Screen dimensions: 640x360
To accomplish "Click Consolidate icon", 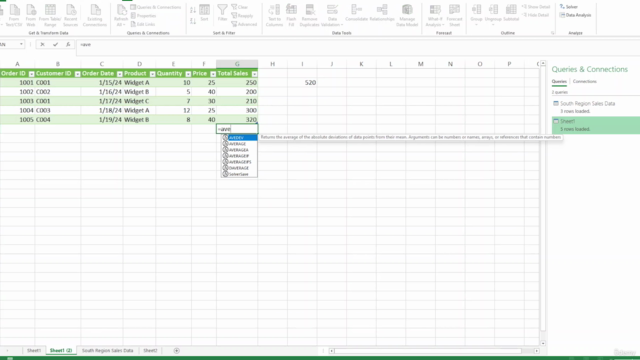I will point(356,13).
